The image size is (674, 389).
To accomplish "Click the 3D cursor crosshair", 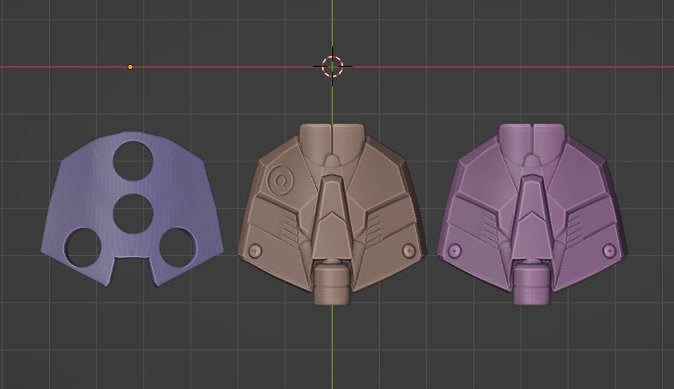I will click(332, 67).
